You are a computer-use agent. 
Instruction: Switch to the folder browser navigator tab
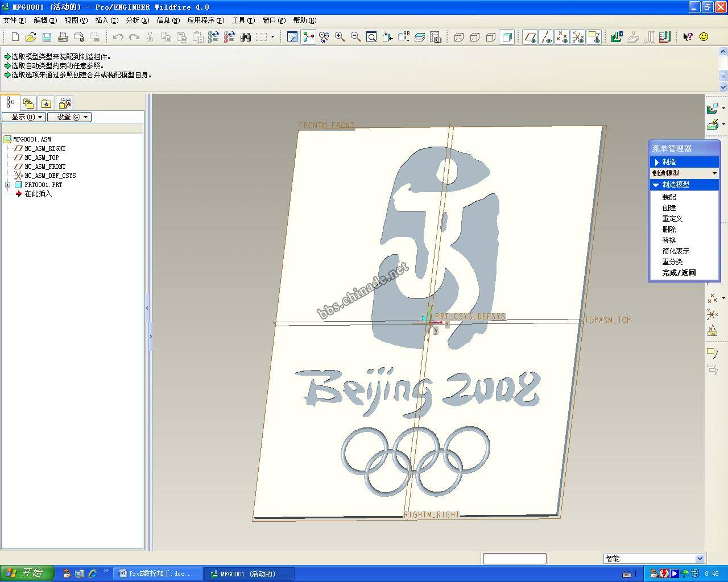(28, 103)
